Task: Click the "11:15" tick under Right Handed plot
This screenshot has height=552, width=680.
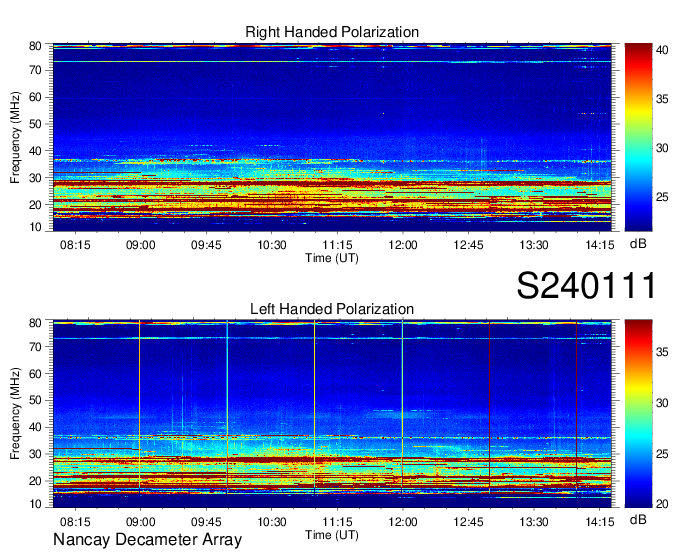Action: (337, 245)
